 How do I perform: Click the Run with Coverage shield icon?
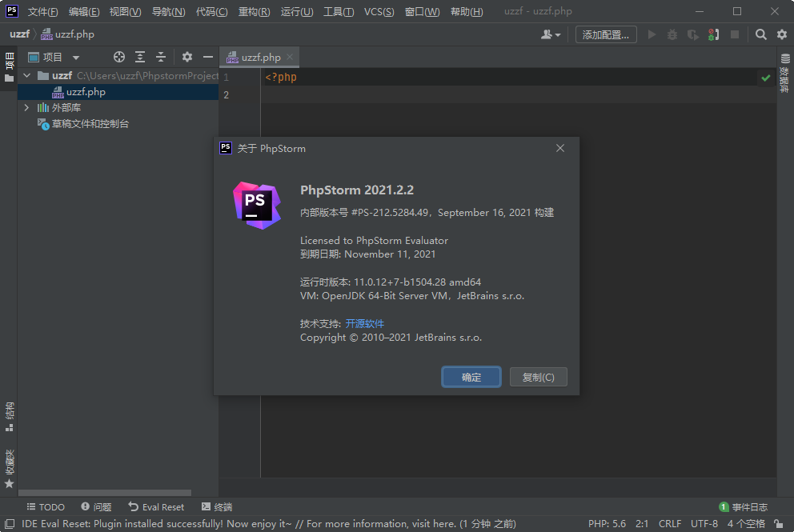pos(692,34)
